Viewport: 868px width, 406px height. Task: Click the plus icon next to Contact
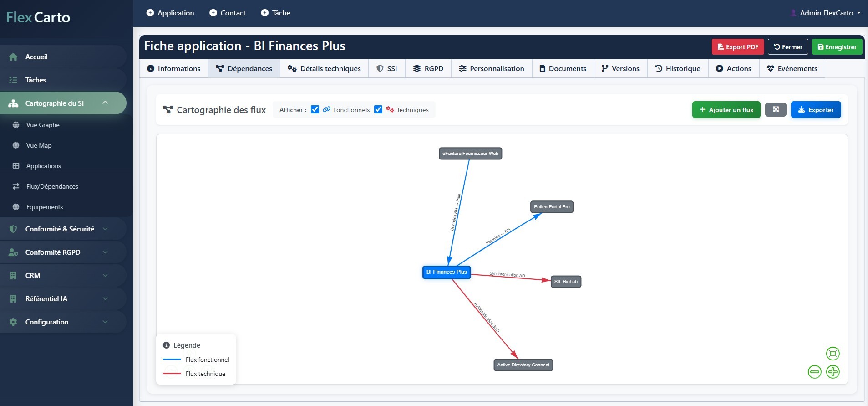pyautogui.click(x=213, y=13)
